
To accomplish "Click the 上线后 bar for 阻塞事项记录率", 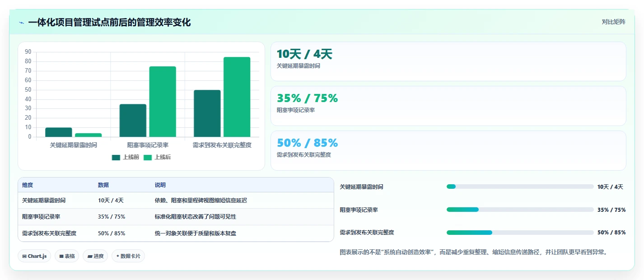I will click(x=163, y=102).
